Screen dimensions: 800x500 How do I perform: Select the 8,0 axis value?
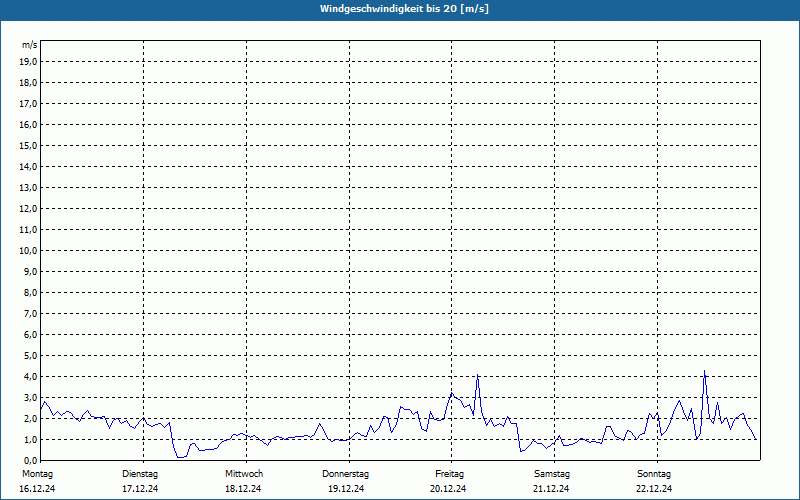(30, 293)
